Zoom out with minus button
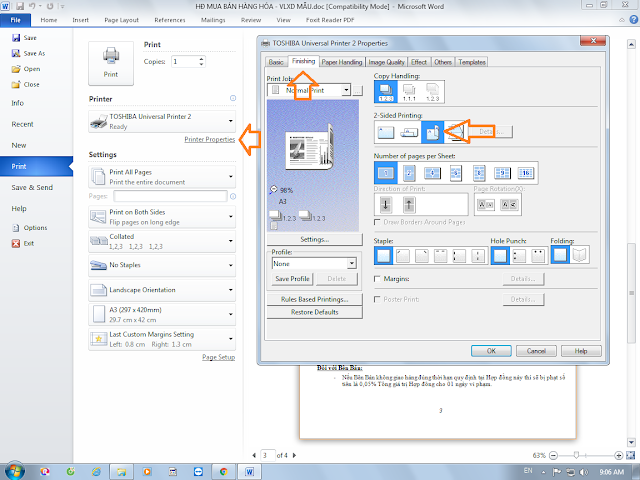Viewport: 640px width, 480px height. tap(553, 455)
